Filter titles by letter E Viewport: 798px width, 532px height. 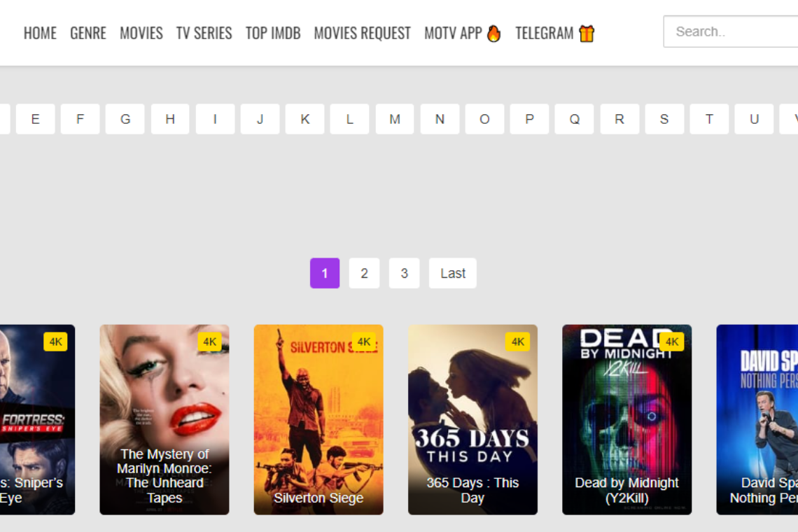pyautogui.click(x=35, y=119)
